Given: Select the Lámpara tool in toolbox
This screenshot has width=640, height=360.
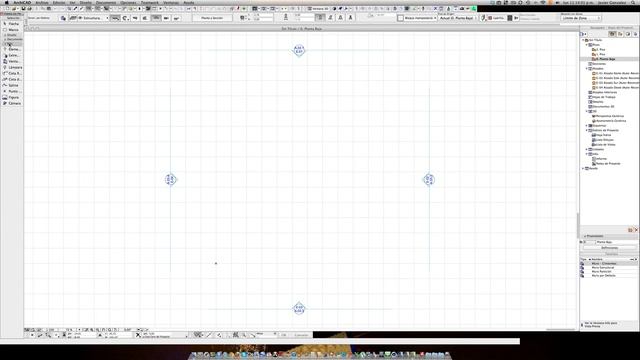Looking at the screenshot, I should click(11, 67).
